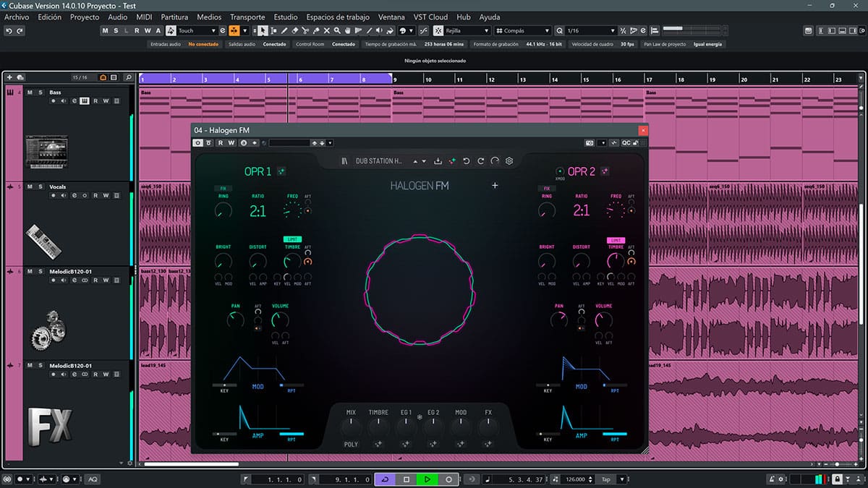Click the Bass track instrument thumbnail
868x488 pixels.
[x=46, y=150]
